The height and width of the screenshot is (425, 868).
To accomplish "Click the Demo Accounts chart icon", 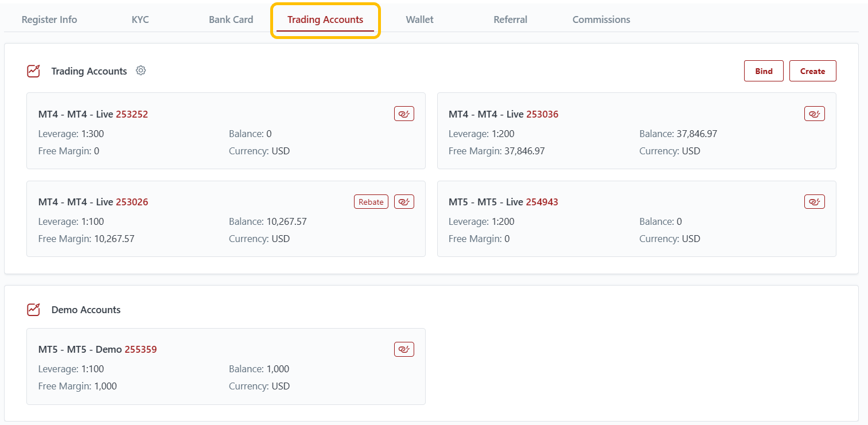I will (34, 310).
